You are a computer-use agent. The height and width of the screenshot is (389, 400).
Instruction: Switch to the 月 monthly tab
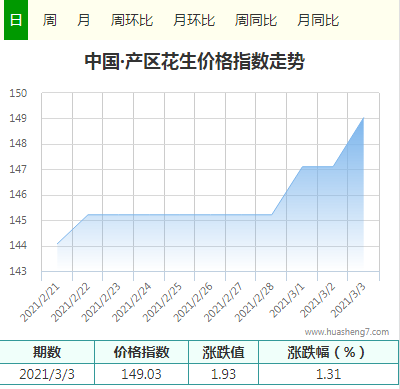pos(83,20)
